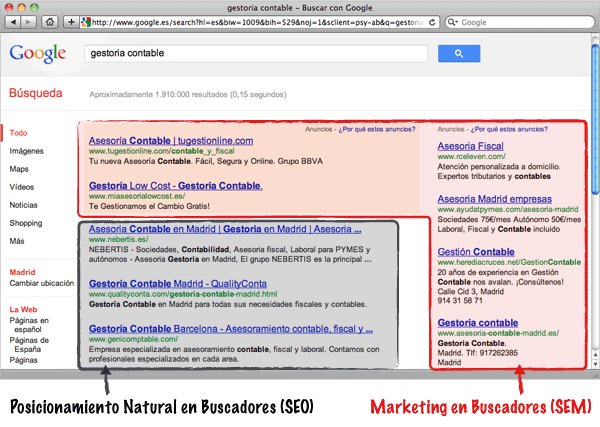Add a bookmark with the plus button
Screen dimensions: 600x427
click(71, 22)
